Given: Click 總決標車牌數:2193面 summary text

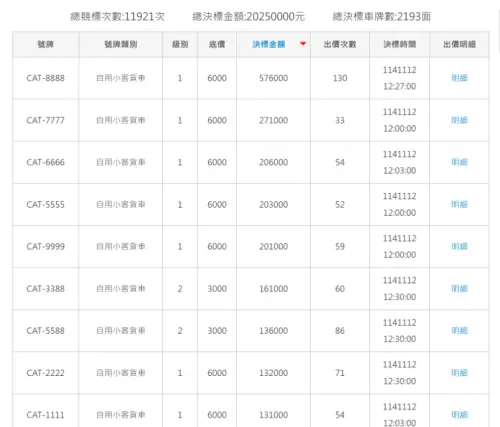Looking at the screenshot, I should 382,16.
